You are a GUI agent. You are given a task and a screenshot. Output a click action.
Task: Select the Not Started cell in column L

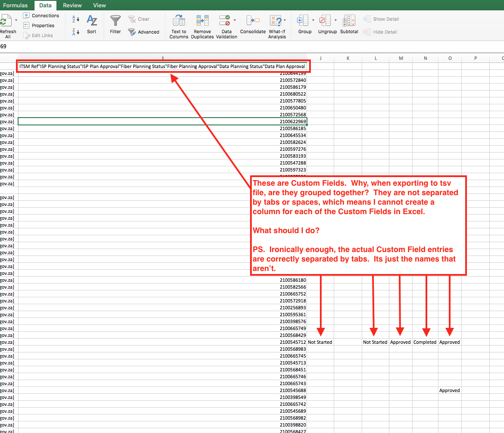click(376, 342)
